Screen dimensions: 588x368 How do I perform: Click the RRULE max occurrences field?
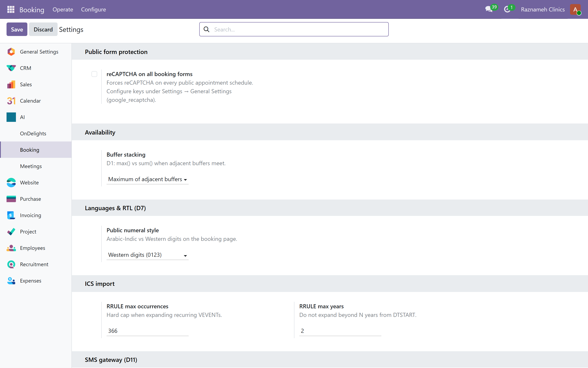click(x=147, y=331)
